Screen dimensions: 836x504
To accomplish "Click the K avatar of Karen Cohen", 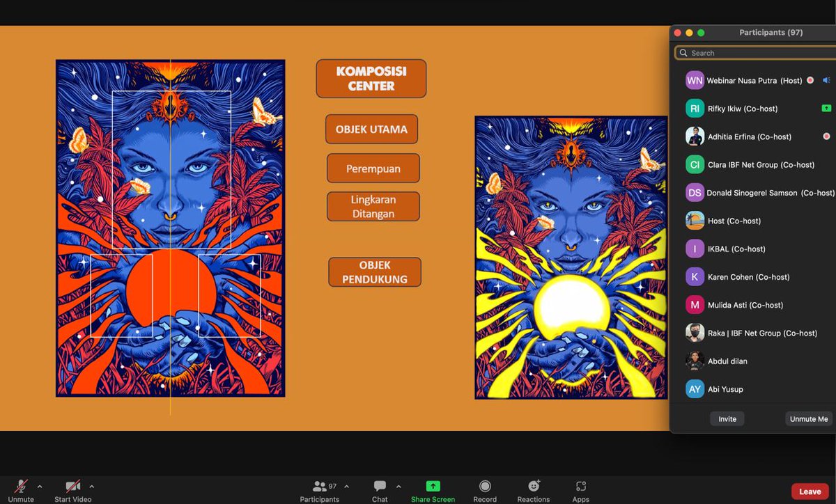I will (x=695, y=277).
